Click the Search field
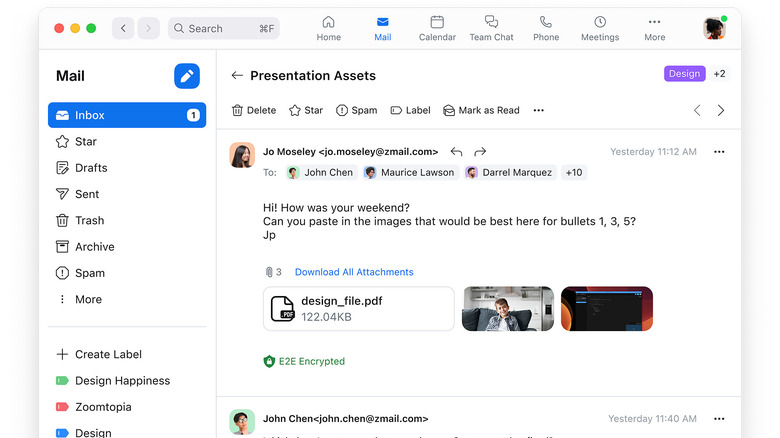 click(223, 28)
